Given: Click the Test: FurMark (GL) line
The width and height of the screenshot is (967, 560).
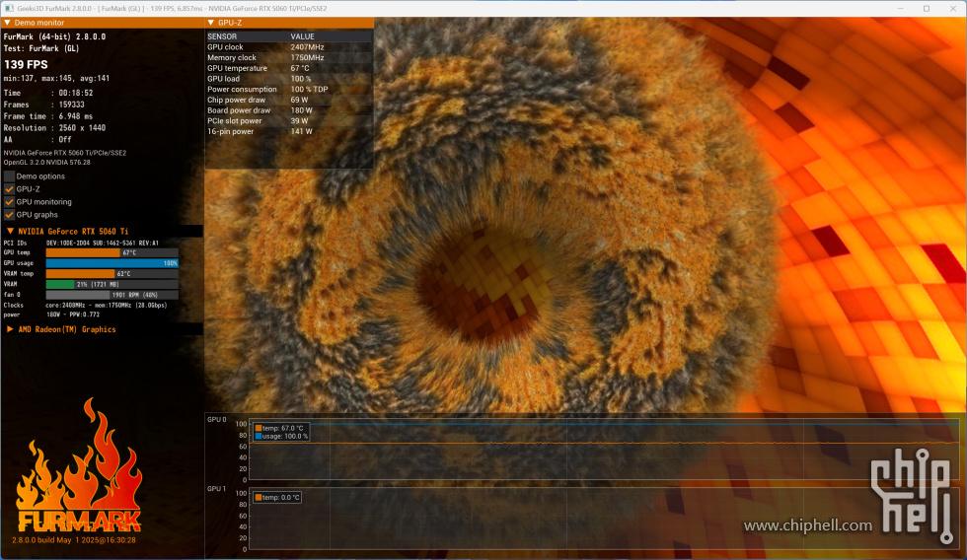Looking at the screenshot, I should 41,48.
